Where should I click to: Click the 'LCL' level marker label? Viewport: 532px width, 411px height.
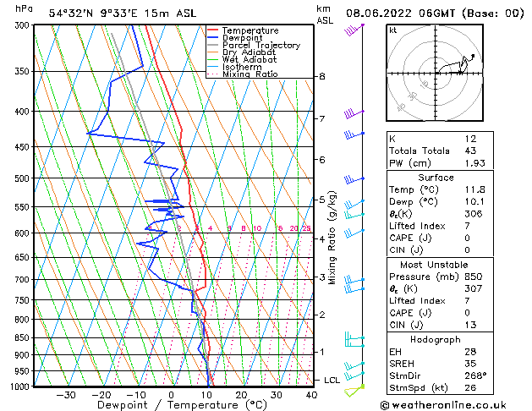click(332, 381)
